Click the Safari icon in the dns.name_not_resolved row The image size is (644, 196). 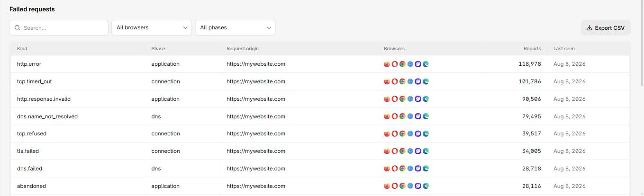point(410,116)
